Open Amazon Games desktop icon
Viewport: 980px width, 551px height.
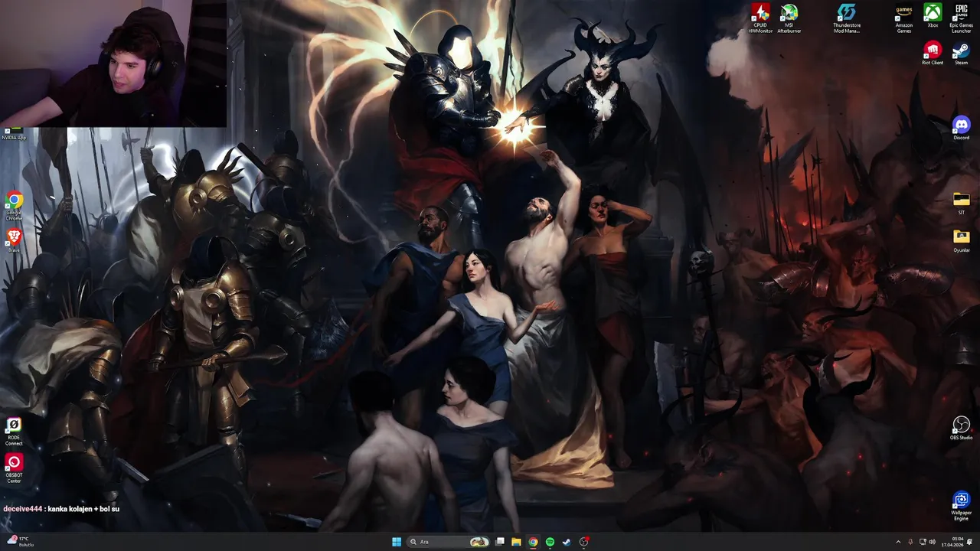(904, 18)
